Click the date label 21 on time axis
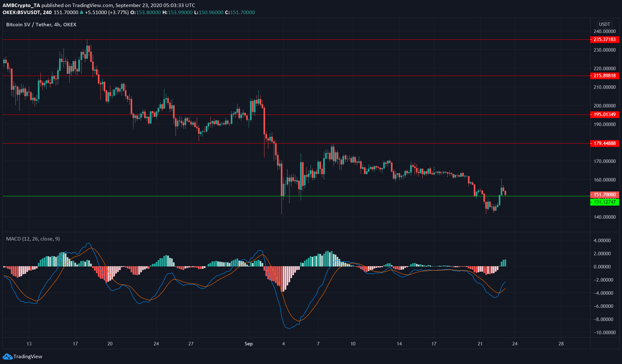 pos(480,344)
